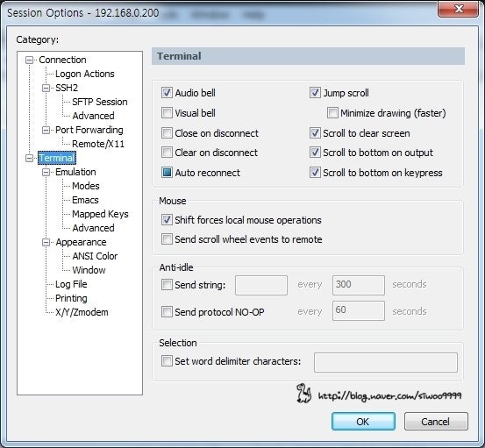Collapse the SSH2 tree node

point(46,89)
